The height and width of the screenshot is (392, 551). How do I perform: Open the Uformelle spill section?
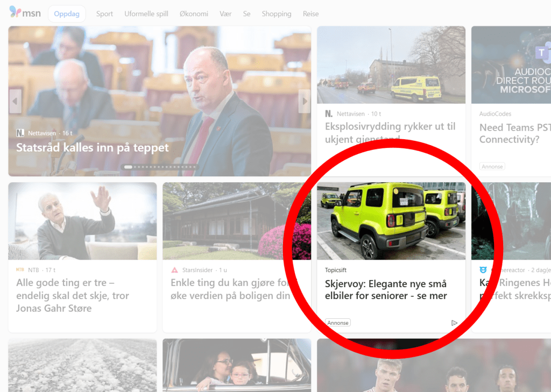pos(146,13)
